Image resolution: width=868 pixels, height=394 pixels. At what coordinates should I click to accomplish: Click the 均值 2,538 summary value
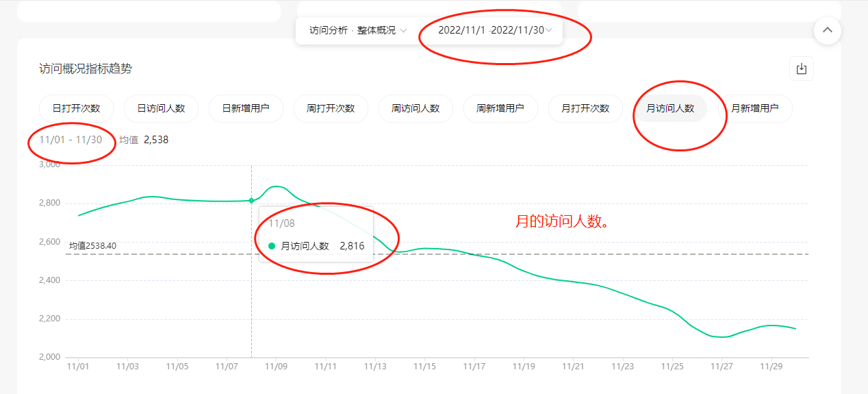click(x=144, y=140)
